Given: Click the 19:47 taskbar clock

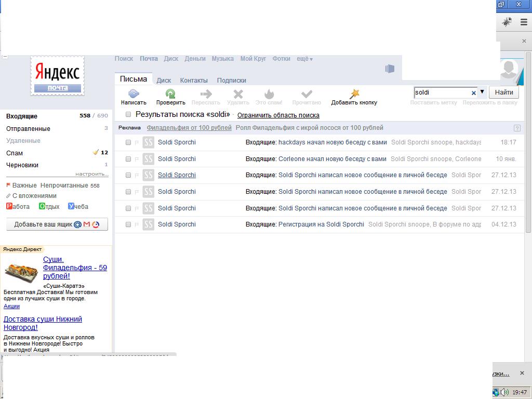Looking at the screenshot, I should point(520,392).
